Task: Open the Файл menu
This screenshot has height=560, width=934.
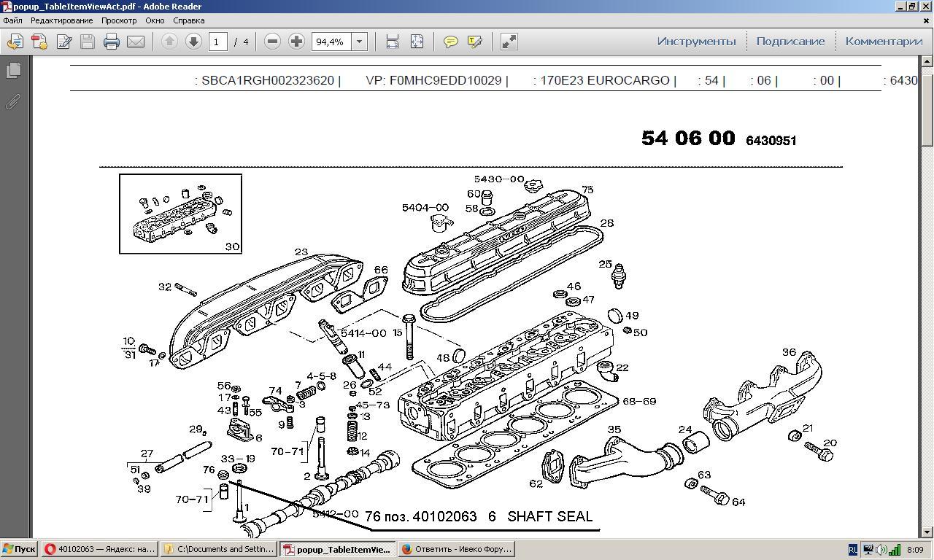Action: (12, 20)
